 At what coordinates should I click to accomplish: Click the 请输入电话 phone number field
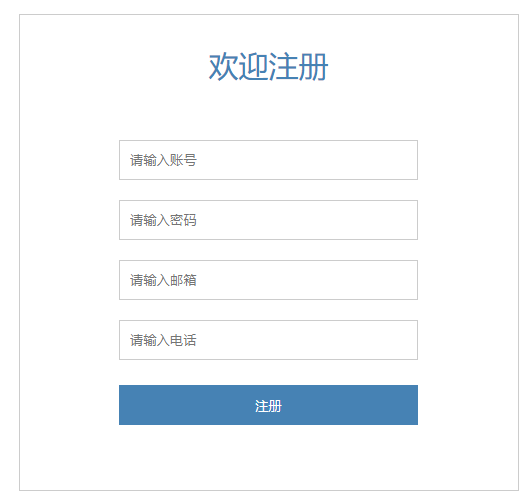pyautogui.click(x=268, y=340)
